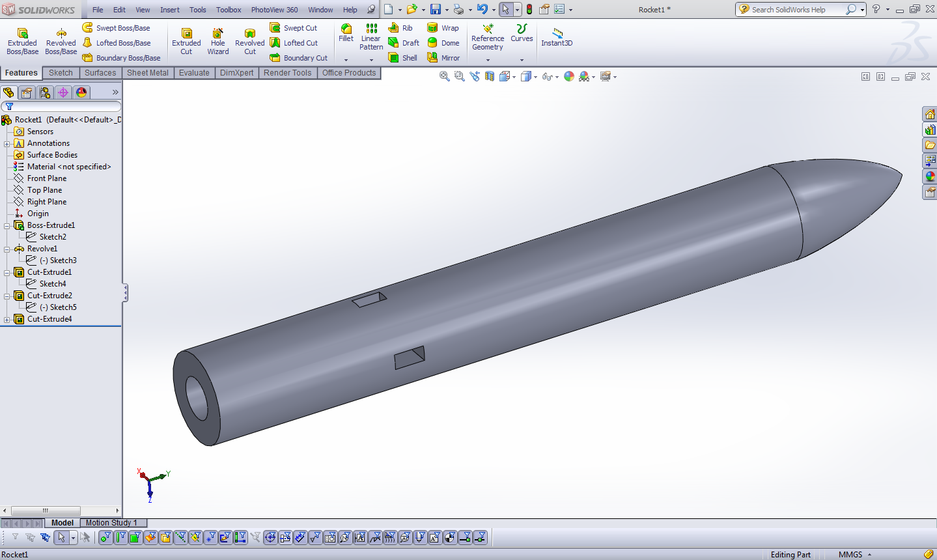Open the Insert menu
This screenshot has height=560, width=937.
(x=170, y=10)
